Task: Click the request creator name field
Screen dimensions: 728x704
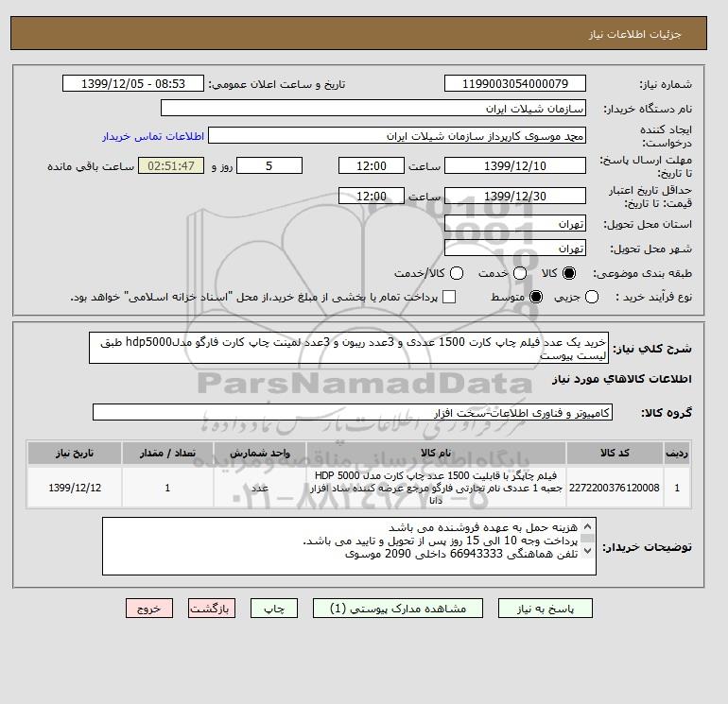Action: pyautogui.click(x=397, y=136)
